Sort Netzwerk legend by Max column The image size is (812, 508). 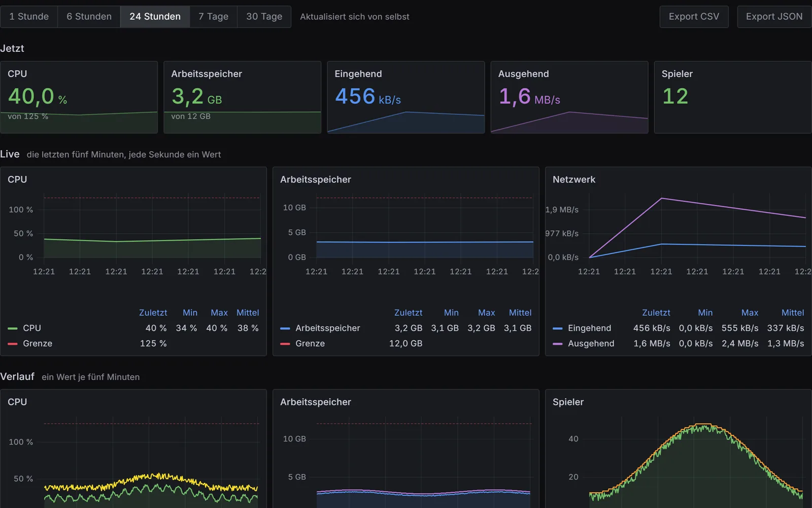click(x=750, y=313)
